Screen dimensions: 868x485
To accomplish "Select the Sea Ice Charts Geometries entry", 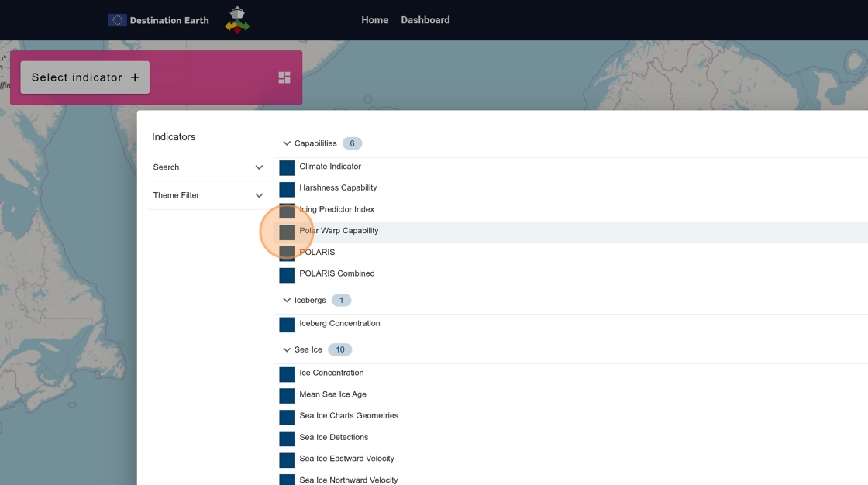I will pyautogui.click(x=349, y=416).
